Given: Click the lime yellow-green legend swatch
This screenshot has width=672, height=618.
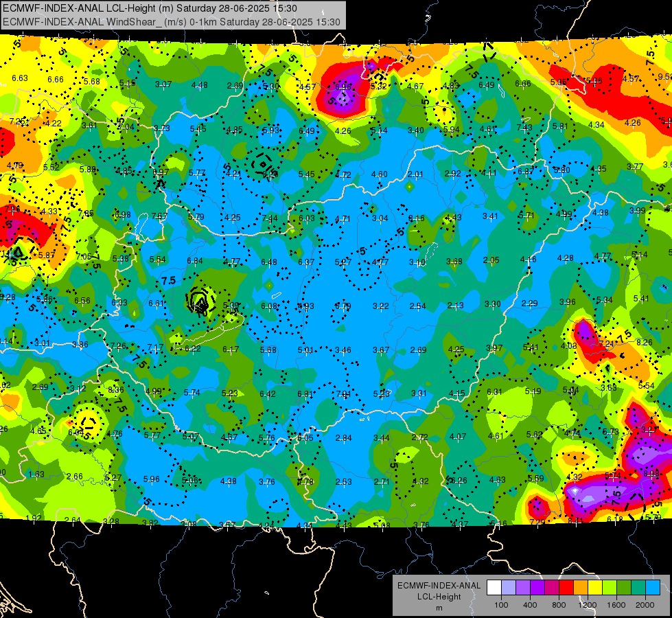Looking at the screenshot, I should tap(610, 588).
